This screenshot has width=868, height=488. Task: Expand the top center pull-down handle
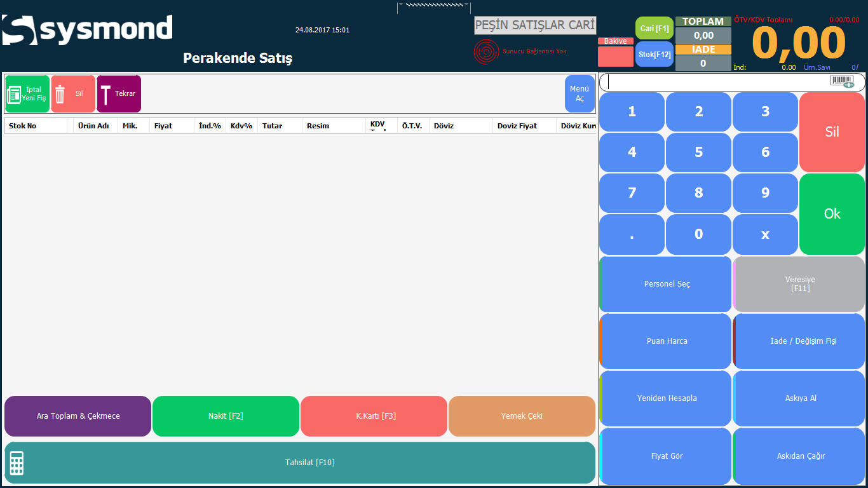tap(434, 5)
